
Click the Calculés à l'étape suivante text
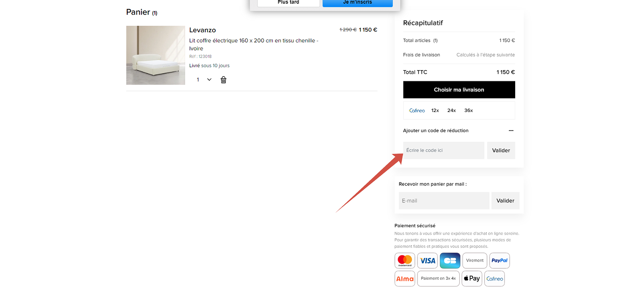pyautogui.click(x=485, y=55)
